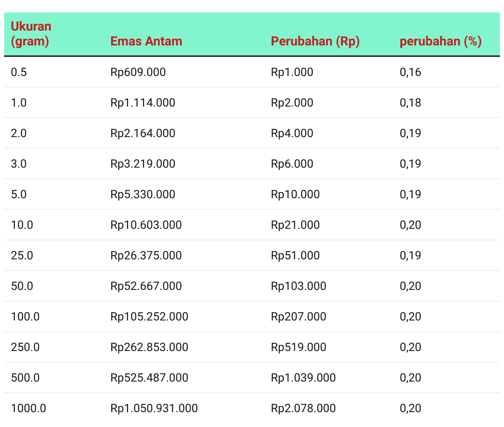Select the 5.0 gram row label
The image size is (504, 427).
(x=19, y=195)
